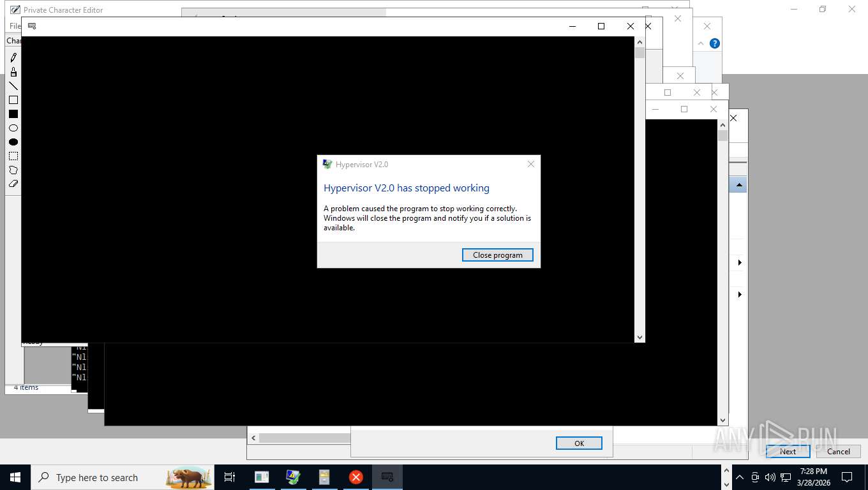Open Task View from the taskbar
The height and width of the screenshot is (490, 868).
[230, 477]
